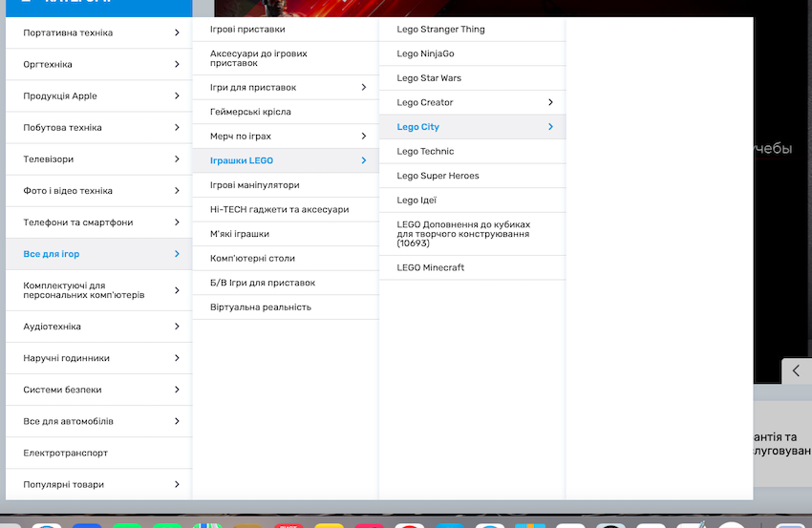
Task: Click the blue chevron beside Іграшки LEGO
Action: tap(364, 160)
